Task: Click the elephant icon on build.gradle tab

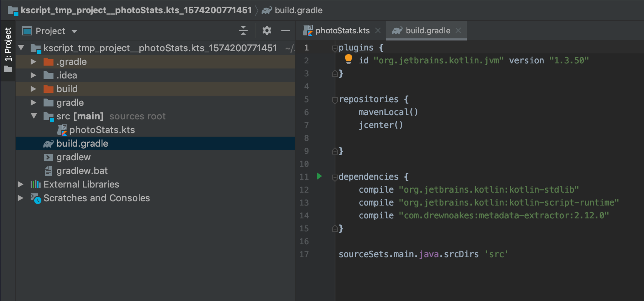Action: coord(397,30)
